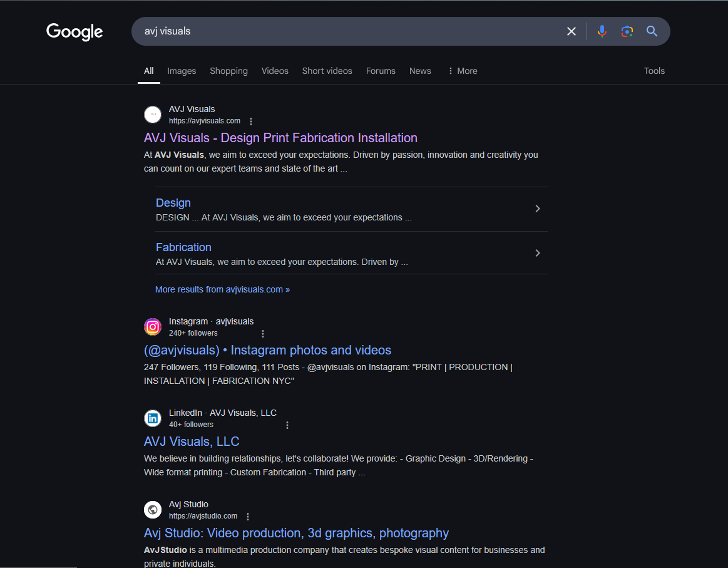728x568 pixels.
Task: Open the More search filters dropdown
Action: pyautogui.click(x=463, y=71)
